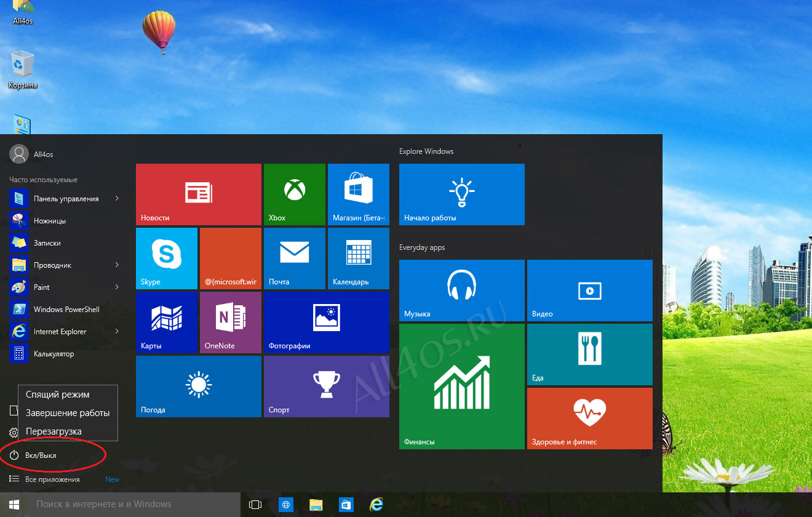Open File Explorer from the taskbar

[x=316, y=505]
